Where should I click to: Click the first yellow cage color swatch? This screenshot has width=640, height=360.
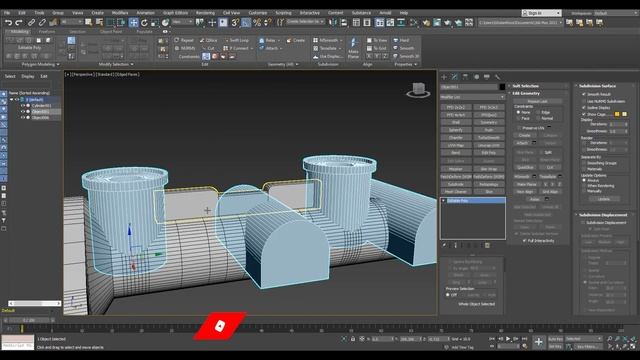[x=617, y=114]
